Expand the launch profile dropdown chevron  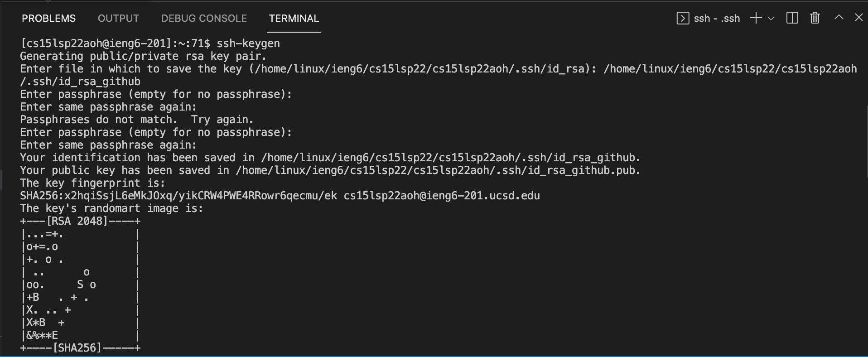(771, 19)
